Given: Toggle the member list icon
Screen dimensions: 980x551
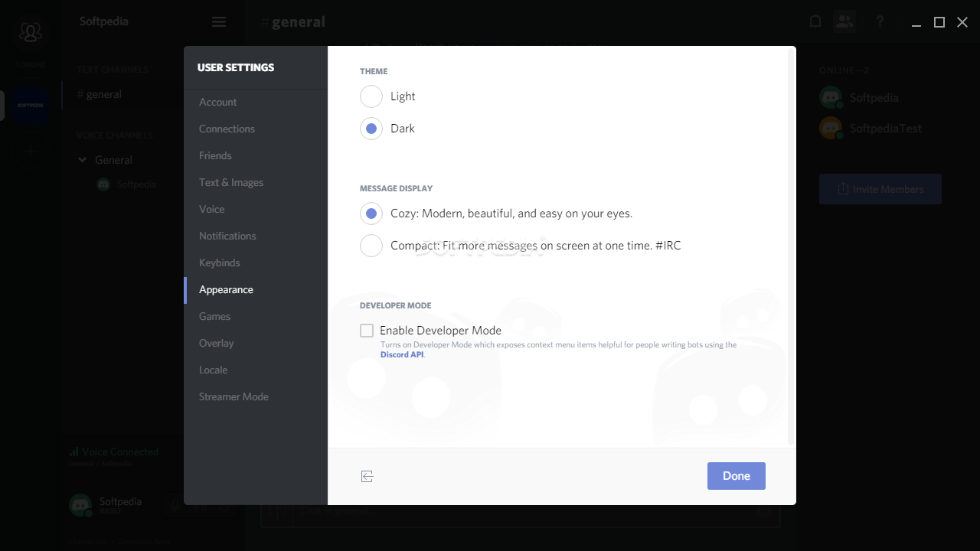Looking at the screenshot, I should [x=844, y=21].
